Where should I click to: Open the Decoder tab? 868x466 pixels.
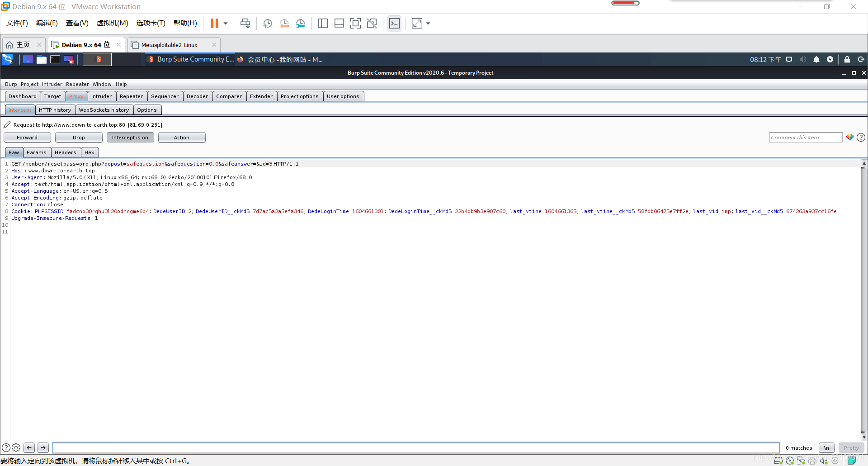click(x=197, y=96)
